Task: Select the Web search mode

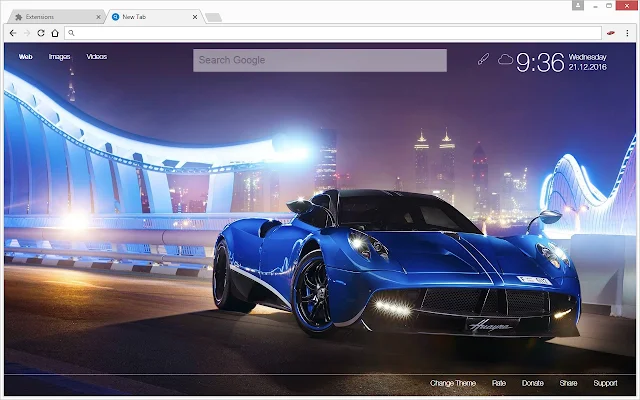Action: click(25, 57)
